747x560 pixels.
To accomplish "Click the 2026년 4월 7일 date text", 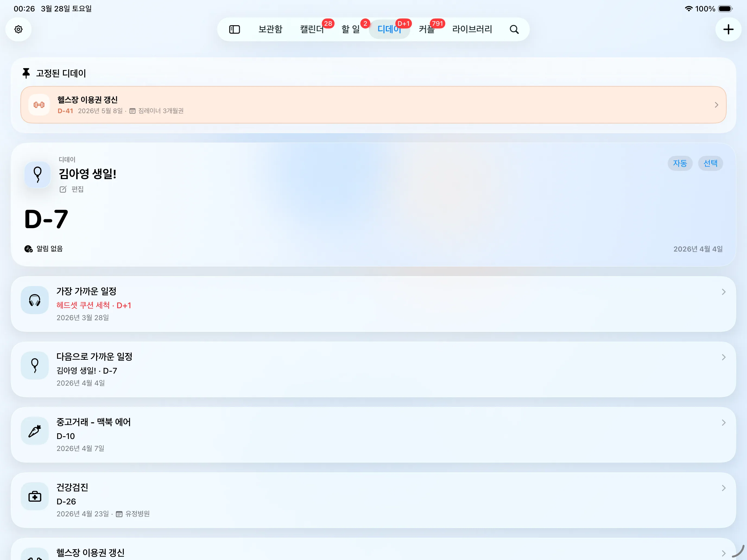I will coord(80,448).
